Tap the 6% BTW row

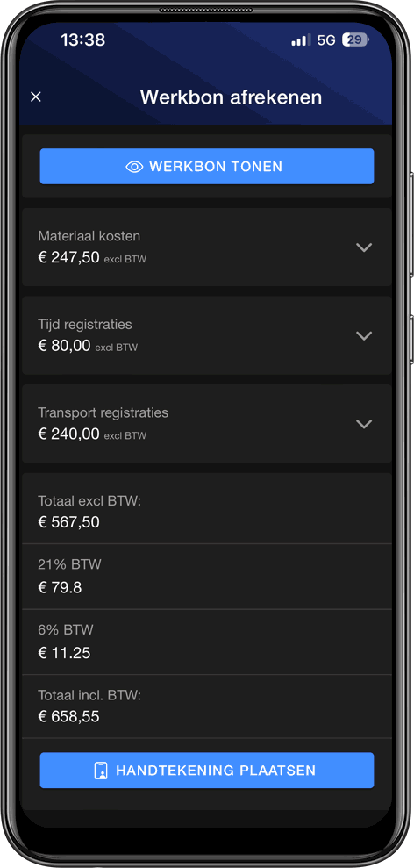pyautogui.click(x=207, y=642)
